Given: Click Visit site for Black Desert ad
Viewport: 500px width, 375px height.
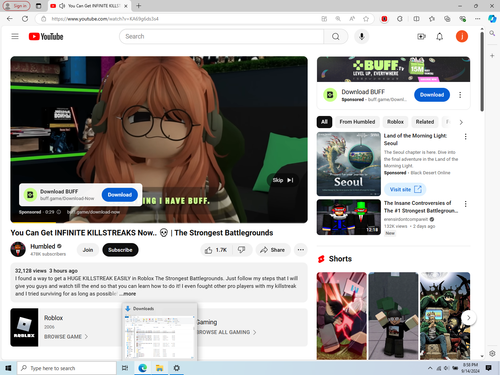Looking at the screenshot, I should (405, 189).
